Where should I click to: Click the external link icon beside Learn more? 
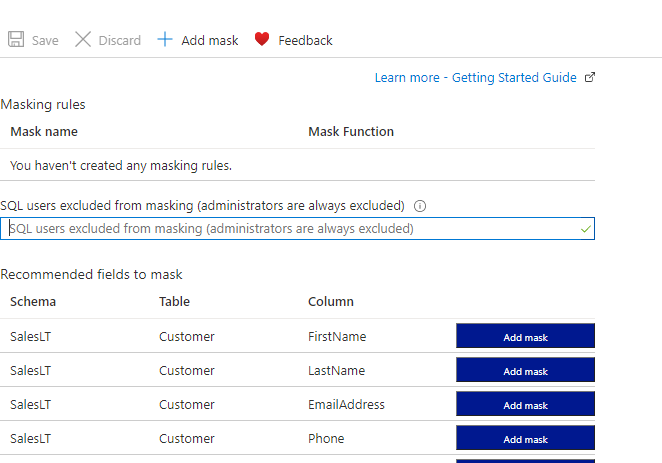click(590, 78)
